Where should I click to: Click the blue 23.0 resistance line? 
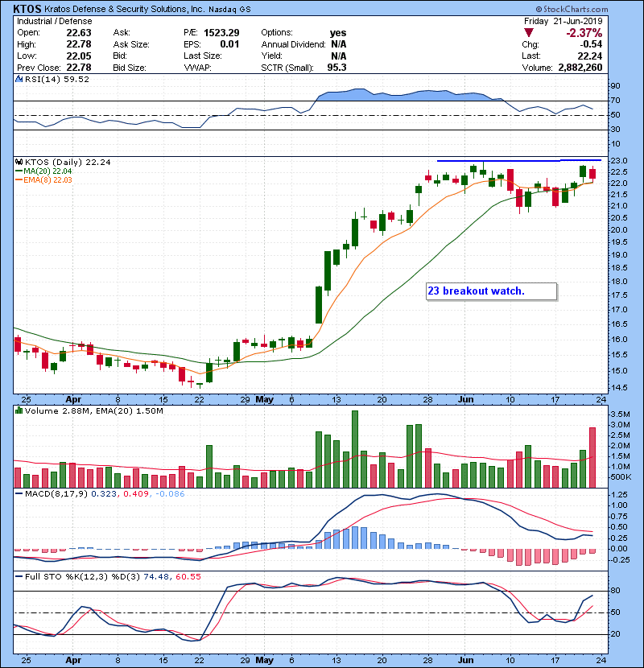click(519, 161)
